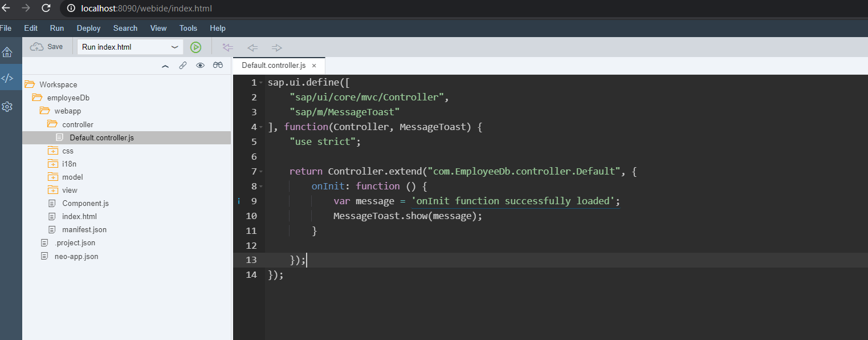Run the app with green play icon
This screenshot has height=340, width=868.
tap(195, 47)
